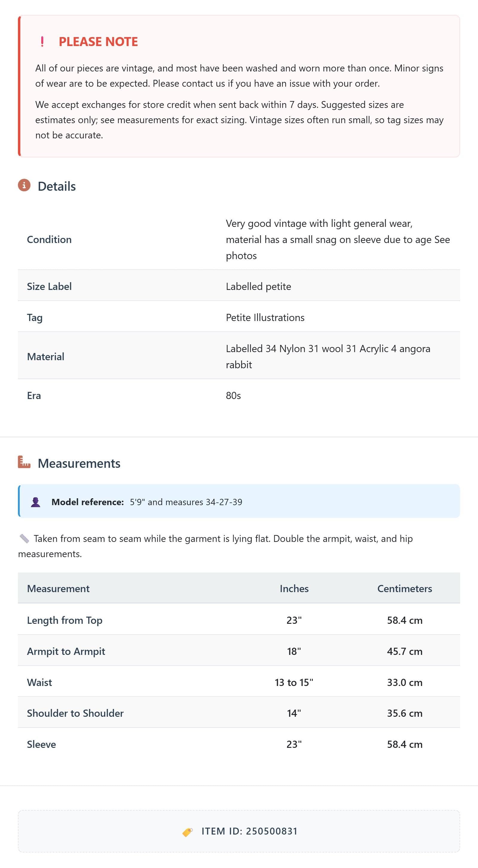The width and height of the screenshot is (478, 868).
Task: Click the Model reference info box
Action: [x=239, y=501]
